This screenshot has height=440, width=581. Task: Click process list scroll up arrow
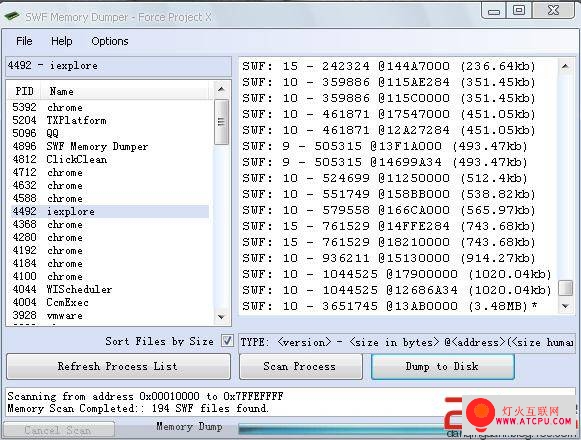(x=221, y=89)
